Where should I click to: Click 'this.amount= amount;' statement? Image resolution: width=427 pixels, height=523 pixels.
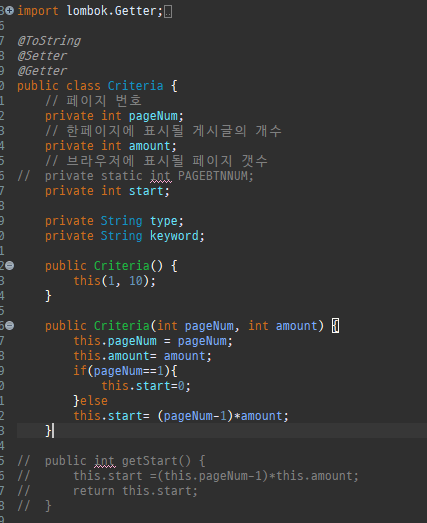[x=142, y=356]
